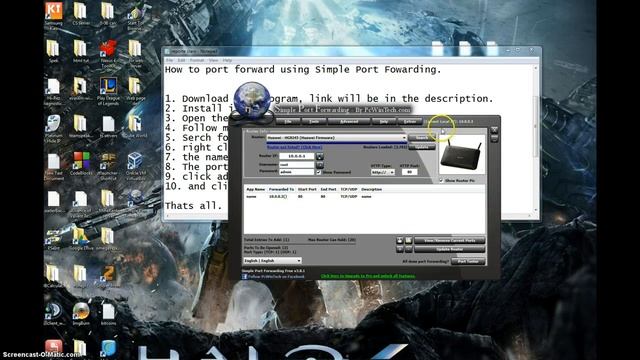Click into the Password field
This screenshot has height=360, width=640.
click(296, 172)
